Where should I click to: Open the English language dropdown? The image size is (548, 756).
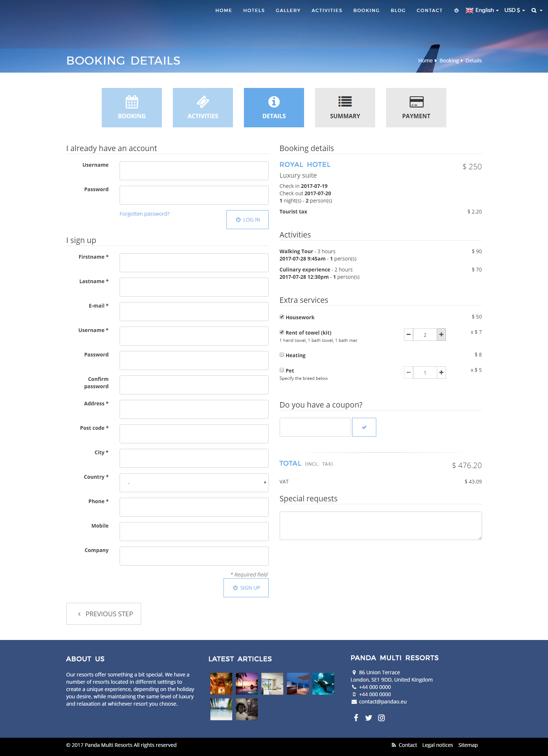[482, 10]
